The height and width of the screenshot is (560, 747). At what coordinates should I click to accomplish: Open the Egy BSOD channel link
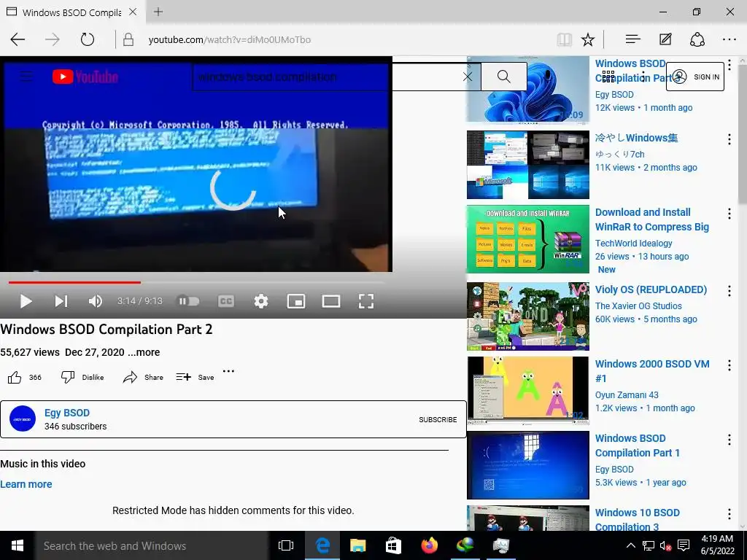(x=66, y=413)
